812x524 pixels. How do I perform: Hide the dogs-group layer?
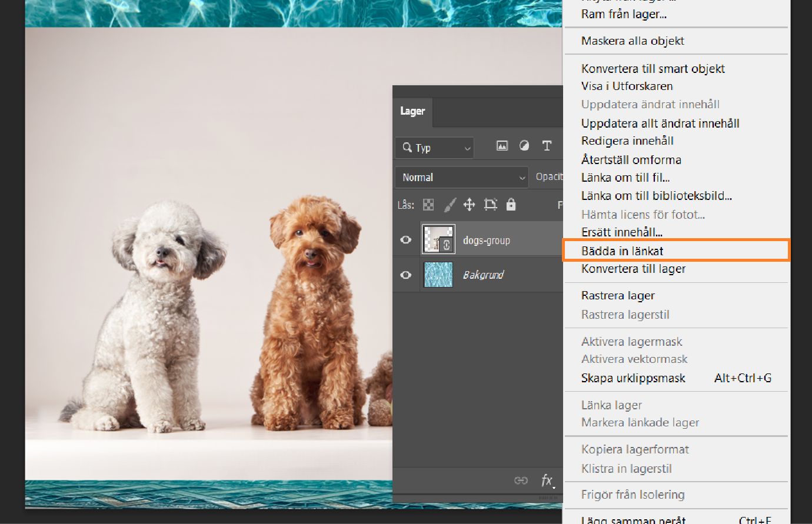(405, 239)
